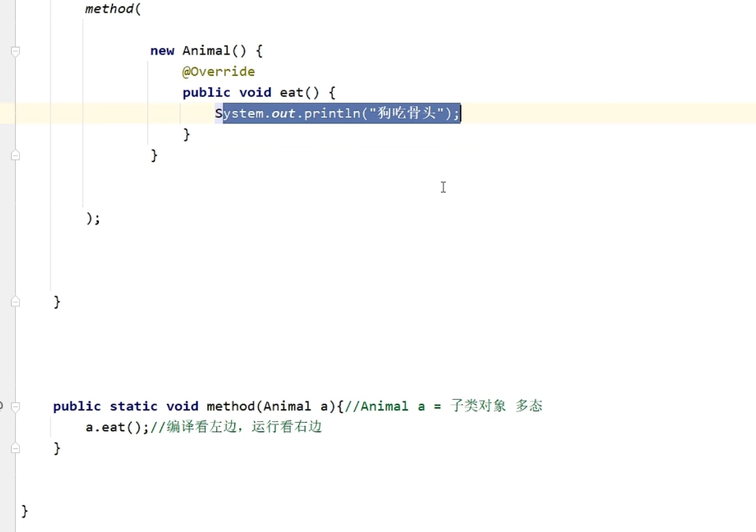Click the comment '//Animal a = 子类对象 多态'

[x=443, y=406]
